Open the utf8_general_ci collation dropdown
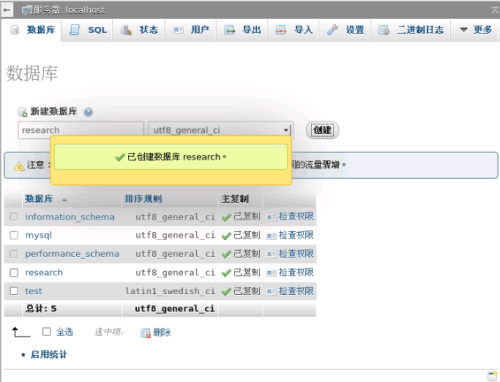The image size is (500, 382). click(x=221, y=130)
